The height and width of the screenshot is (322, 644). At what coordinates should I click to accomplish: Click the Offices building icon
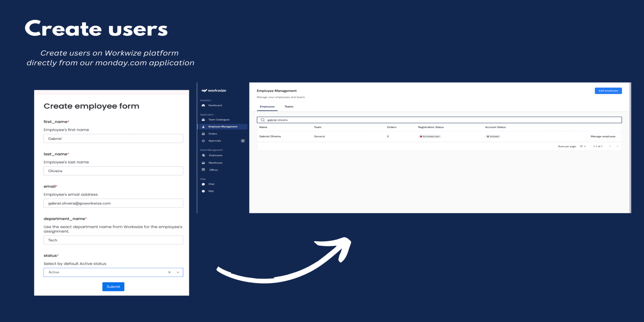pos(203,170)
